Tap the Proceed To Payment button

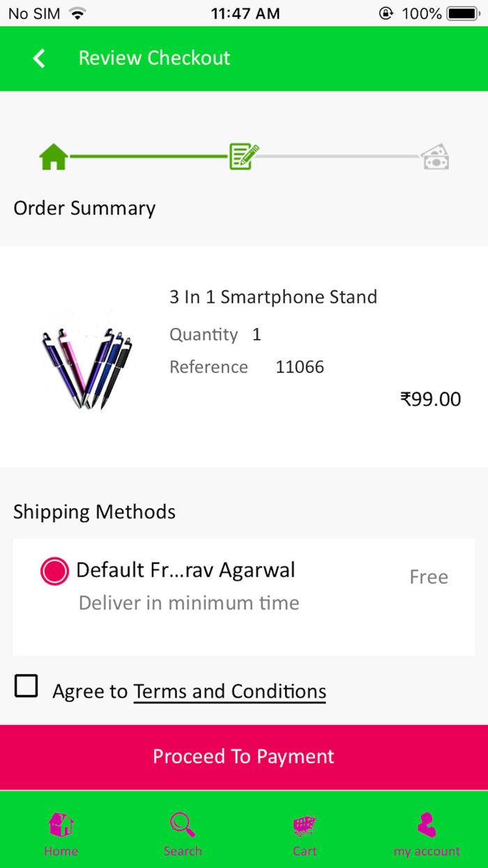243,756
